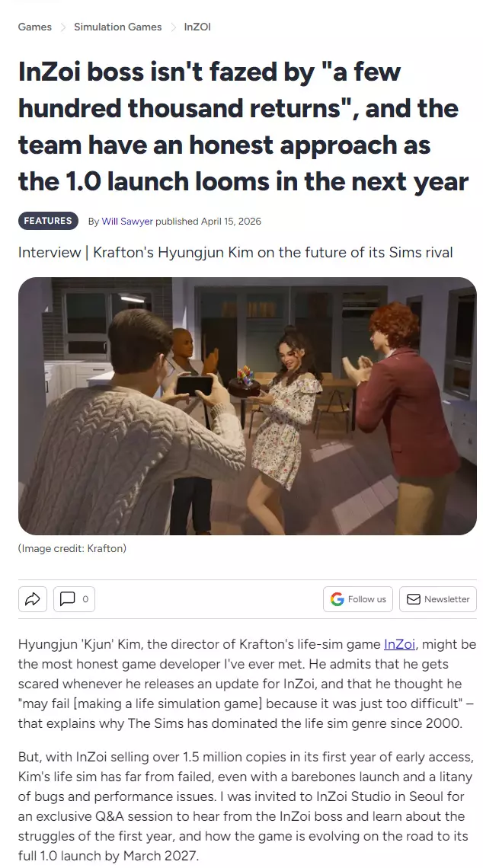Click the share arrow icon button
Screen dimensions: 483x868
pos(33,599)
